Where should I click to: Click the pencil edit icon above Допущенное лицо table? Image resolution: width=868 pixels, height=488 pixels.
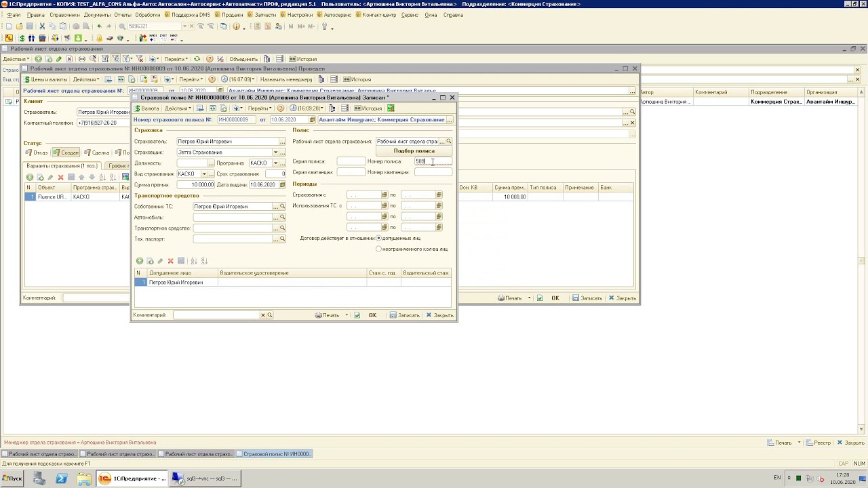tap(161, 261)
